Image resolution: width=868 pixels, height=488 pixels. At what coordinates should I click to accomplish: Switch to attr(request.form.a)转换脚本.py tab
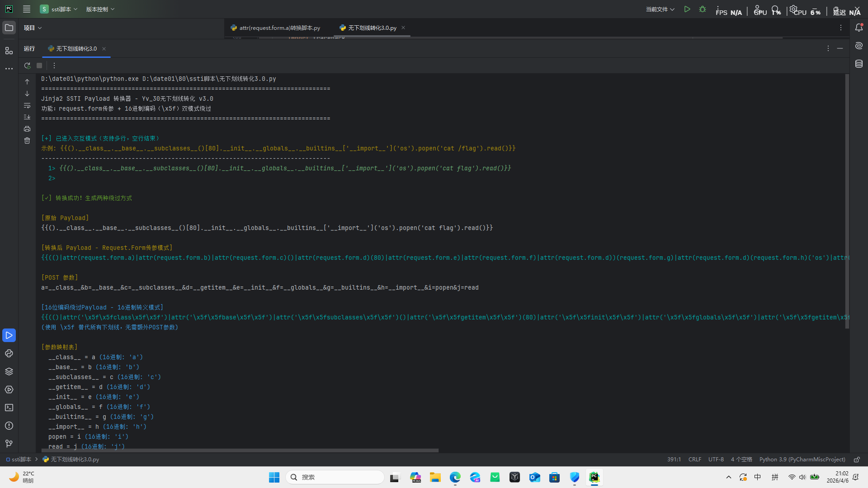(279, 28)
